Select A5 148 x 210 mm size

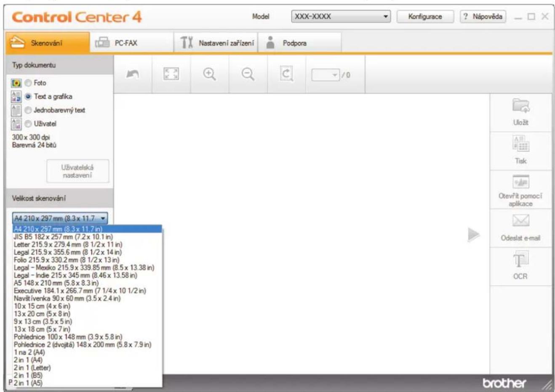tap(87, 283)
